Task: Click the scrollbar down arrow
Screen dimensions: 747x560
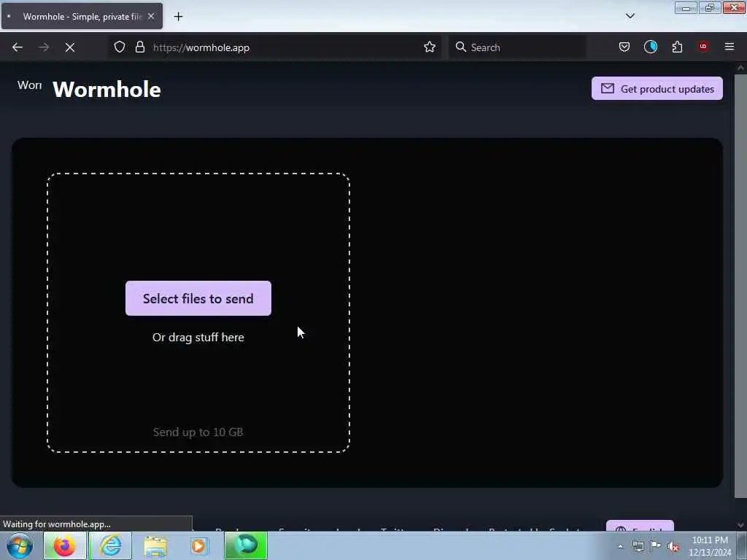Action: [x=740, y=525]
